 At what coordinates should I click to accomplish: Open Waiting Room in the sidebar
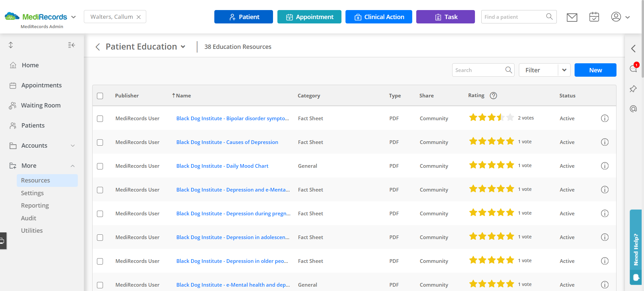click(x=41, y=105)
